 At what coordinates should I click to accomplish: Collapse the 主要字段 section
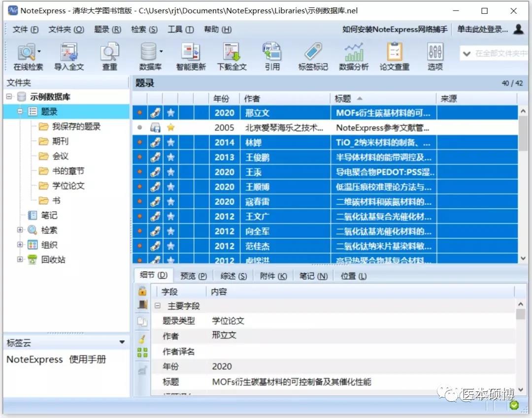[x=157, y=305]
